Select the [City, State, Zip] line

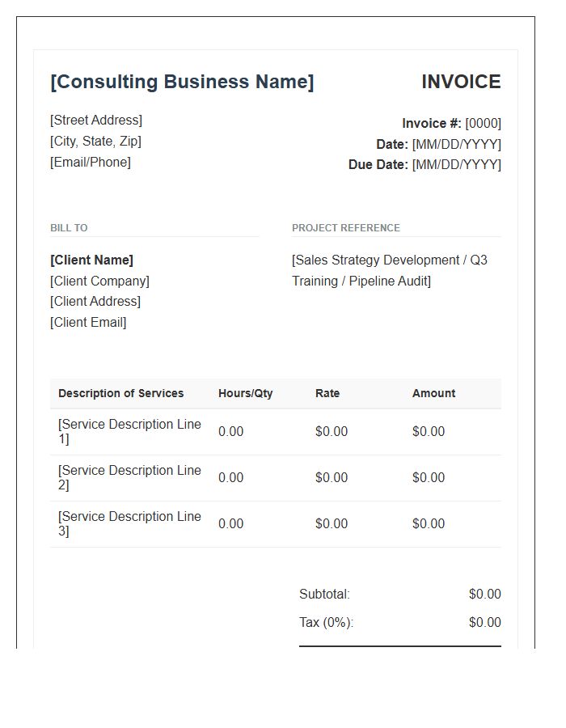click(x=95, y=141)
